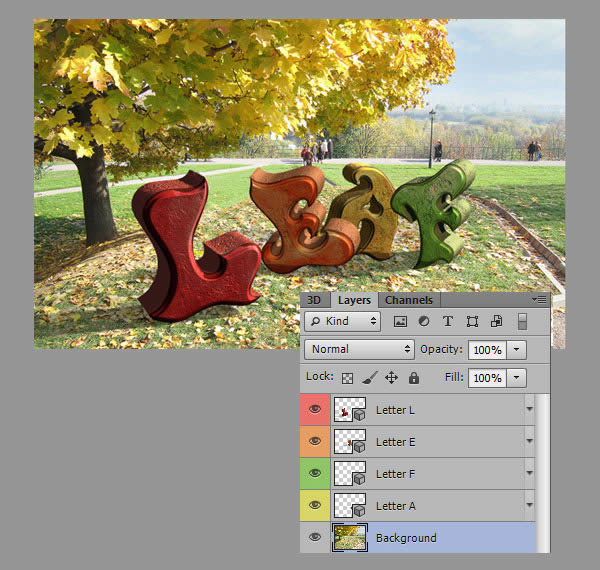The height and width of the screenshot is (570, 600).
Task: Select the Letter F layer thumbnail
Action: [350, 474]
